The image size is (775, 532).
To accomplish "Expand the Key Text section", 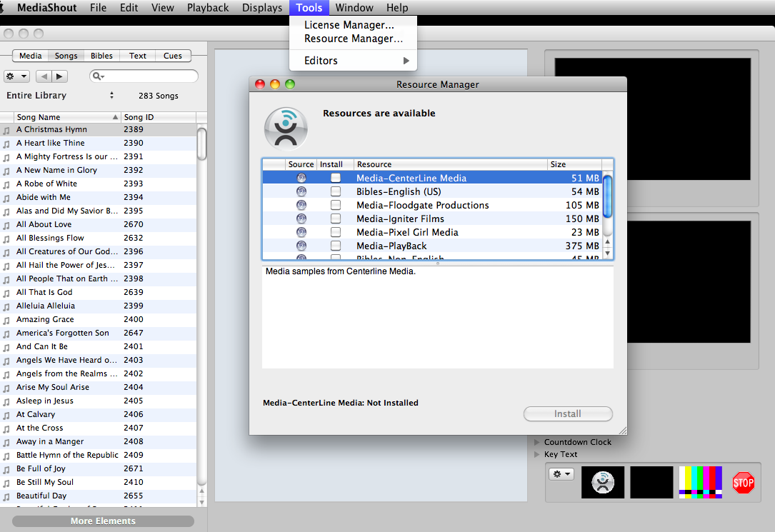I will pos(536,454).
